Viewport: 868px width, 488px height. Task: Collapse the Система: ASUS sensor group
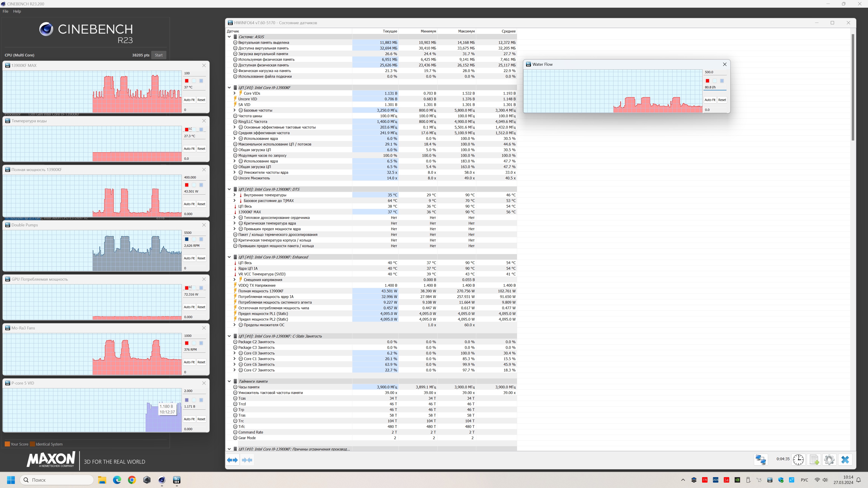click(229, 37)
